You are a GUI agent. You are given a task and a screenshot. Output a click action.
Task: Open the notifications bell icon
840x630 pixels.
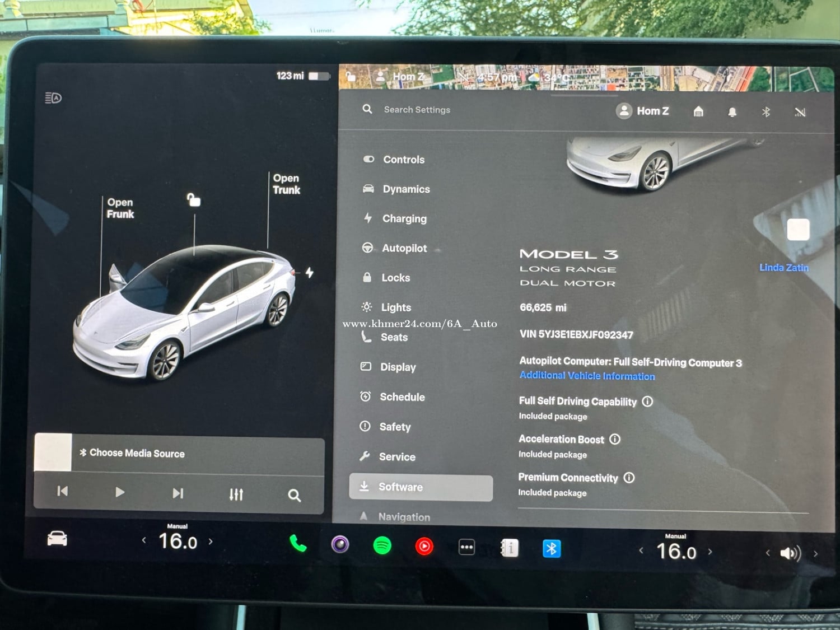[732, 112]
